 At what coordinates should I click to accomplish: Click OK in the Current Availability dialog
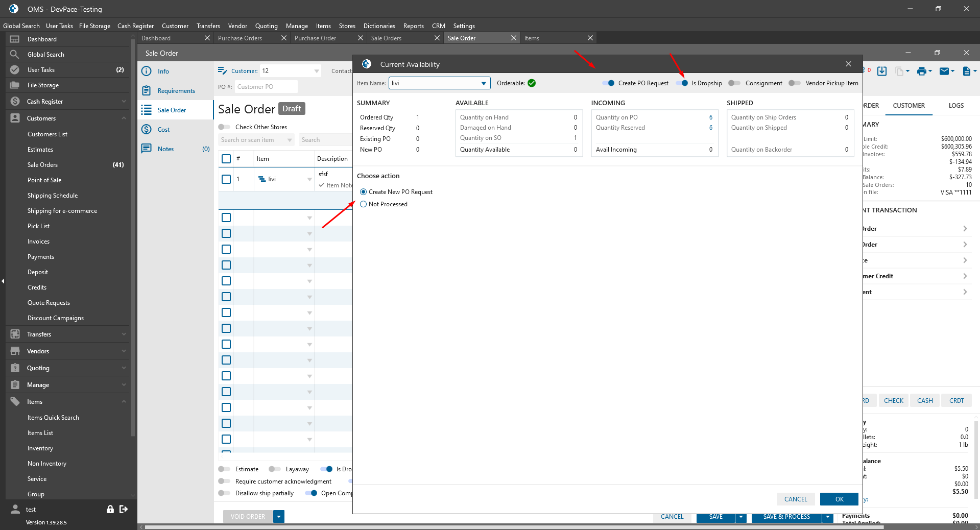[x=839, y=499]
